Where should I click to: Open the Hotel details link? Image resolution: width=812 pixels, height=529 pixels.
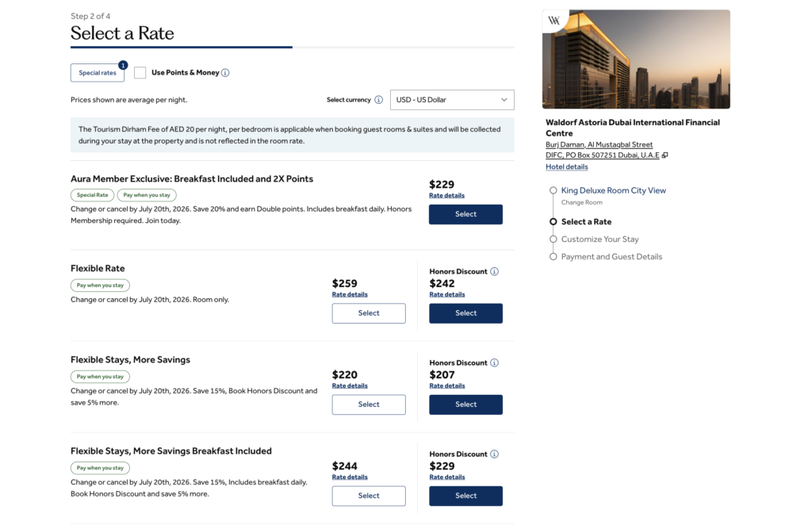click(x=566, y=167)
